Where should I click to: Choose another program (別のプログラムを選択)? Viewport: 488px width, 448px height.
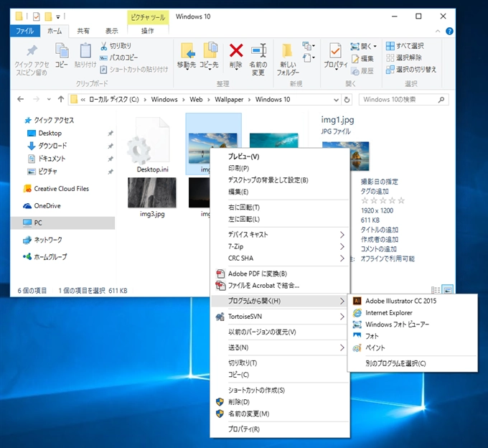[x=413, y=363]
